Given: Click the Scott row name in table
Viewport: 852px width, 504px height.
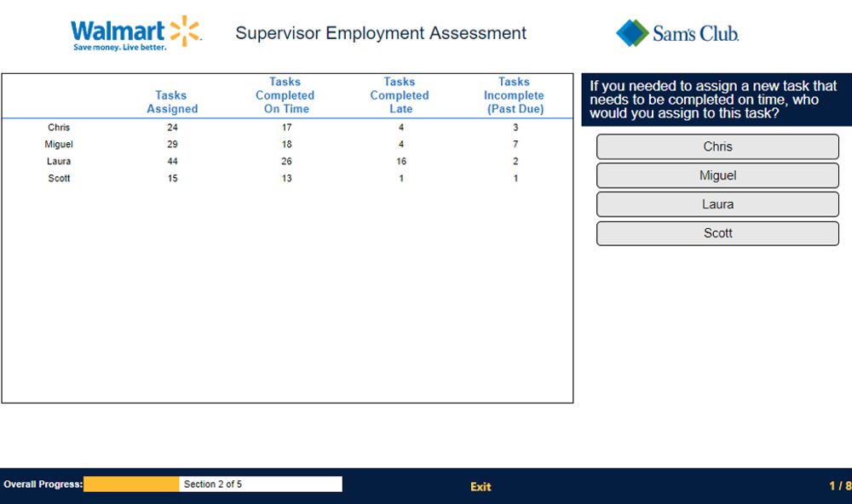Looking at the screenshot, I should point(59,179).
